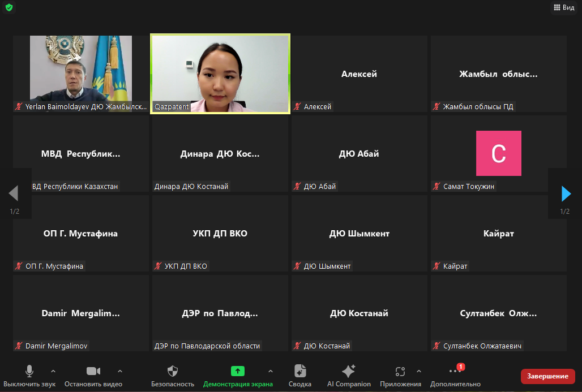Screen dimensions: 582x392
Task: Stop video with the camera button
Action: tap(93, 372)
